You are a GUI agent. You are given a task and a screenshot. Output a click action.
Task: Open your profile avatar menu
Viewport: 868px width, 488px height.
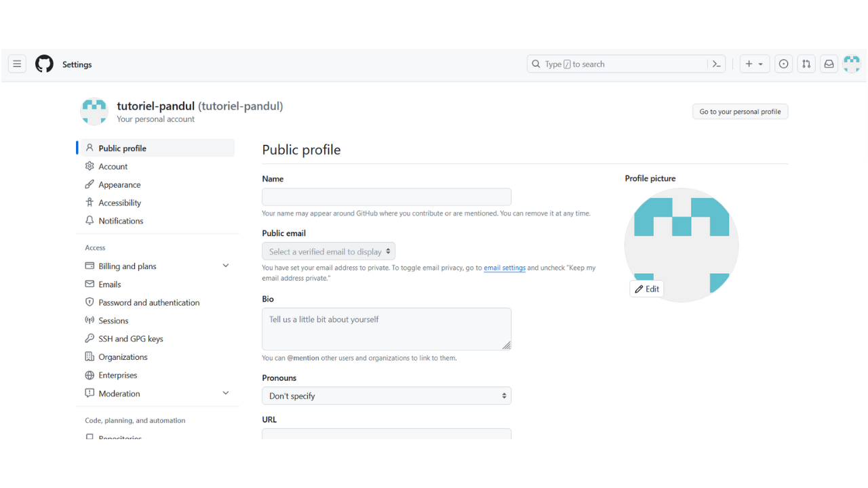(x=851, y=64)
